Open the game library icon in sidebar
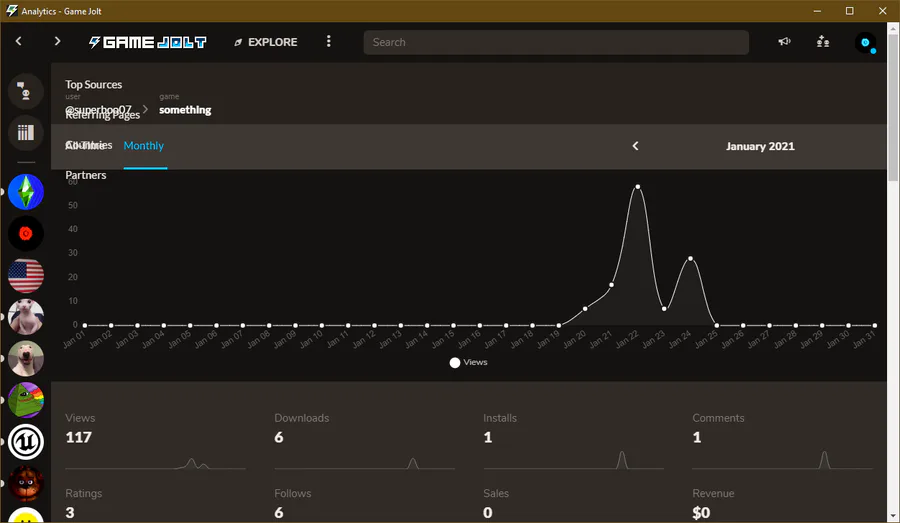 [25, 133]
